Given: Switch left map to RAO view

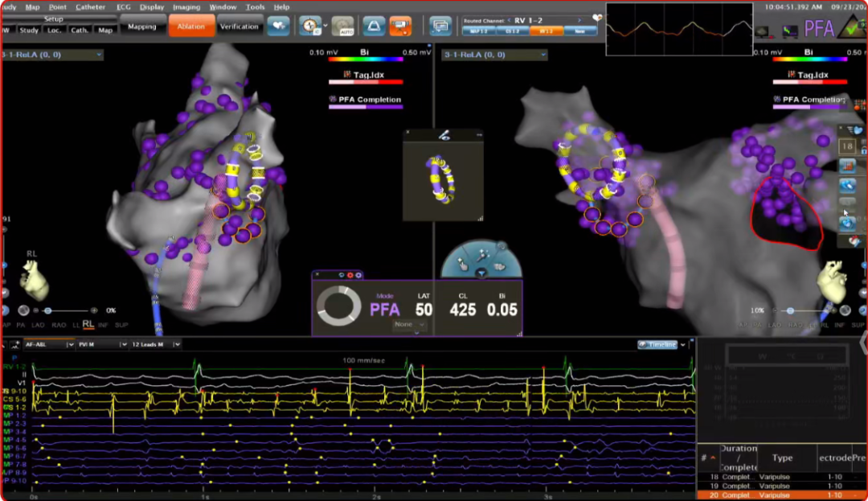Looking at the screenshot, I should pyautogui.click(x=59, y=324).
